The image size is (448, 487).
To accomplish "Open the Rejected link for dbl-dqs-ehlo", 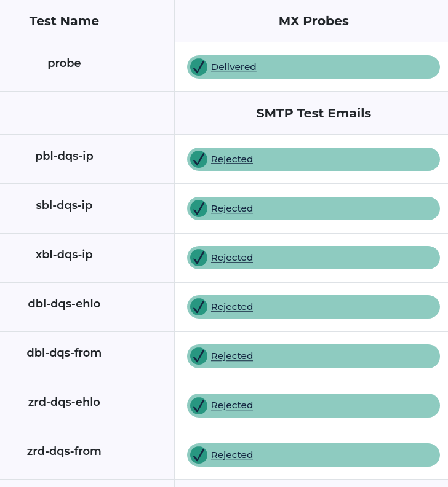I will [x=232, y=307].
